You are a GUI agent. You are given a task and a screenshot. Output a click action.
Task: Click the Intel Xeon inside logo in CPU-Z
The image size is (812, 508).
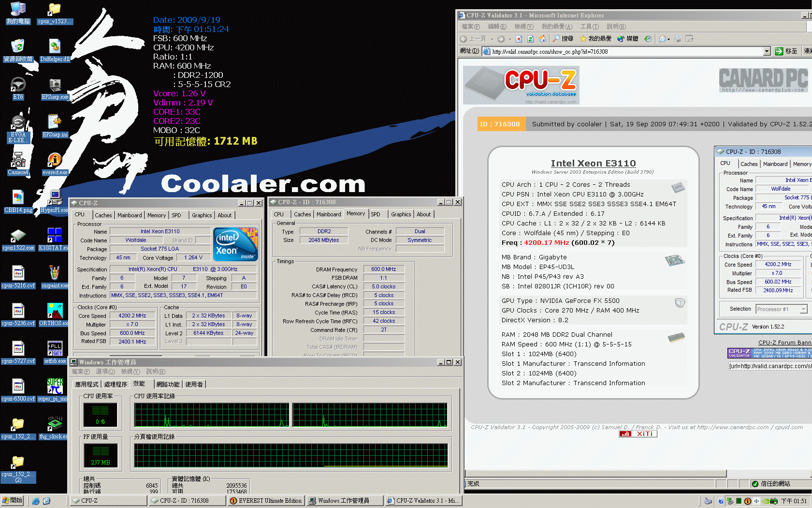pyautogui.click(x=235, y=244)
